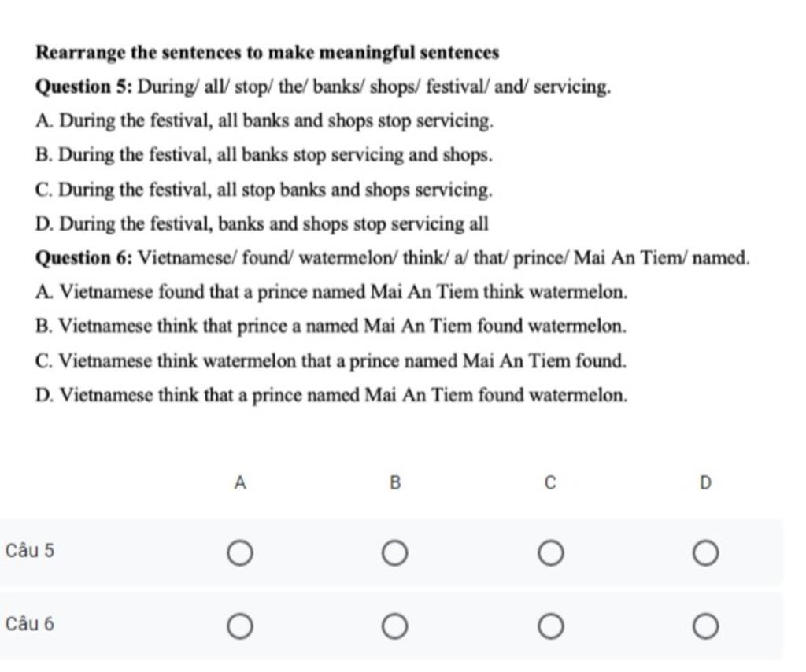Click the Câu 6 row label
The image size is (806, 672).
pyautogui.click(x=30, y=624)
